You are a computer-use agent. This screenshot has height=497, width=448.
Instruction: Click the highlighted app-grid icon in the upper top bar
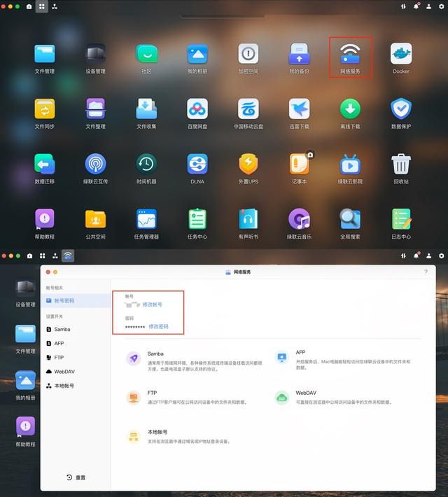[42, 6]
